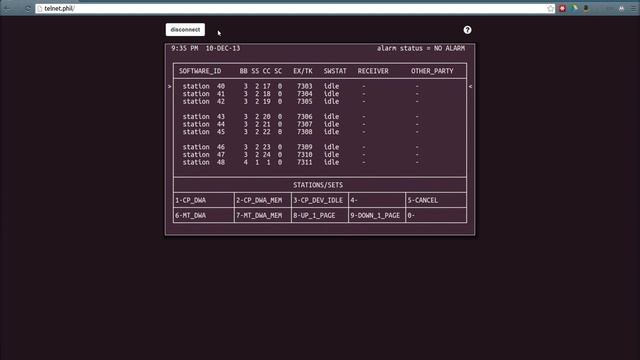
Task: Click the idle status for station 40
Action: point(331,87)
